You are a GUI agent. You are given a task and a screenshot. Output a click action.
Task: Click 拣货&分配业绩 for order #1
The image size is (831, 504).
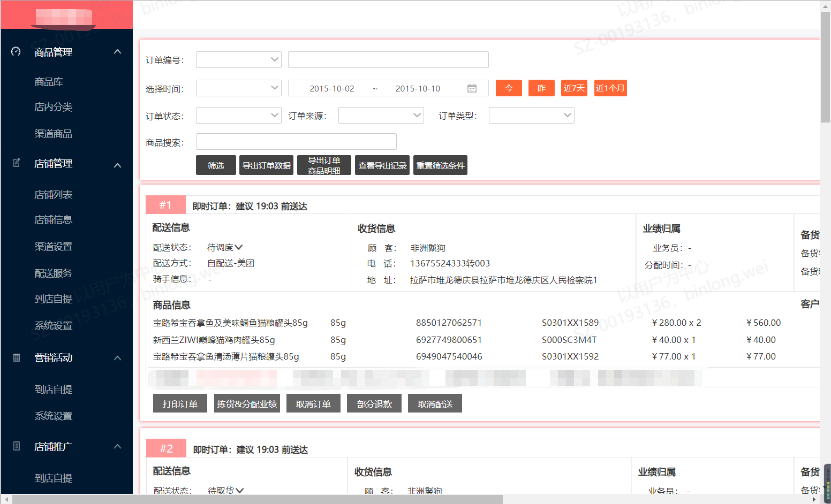247,403
